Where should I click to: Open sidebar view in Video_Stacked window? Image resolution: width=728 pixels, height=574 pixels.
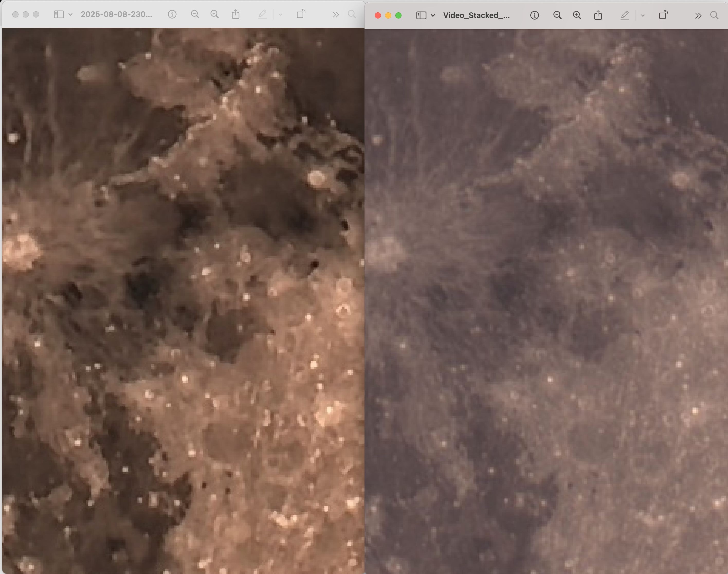pos(421,15)
